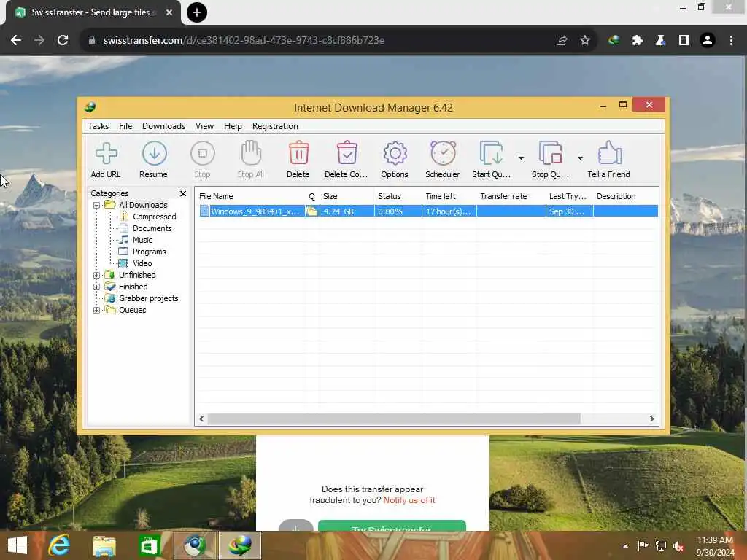Viewport: 747px width, 560px height.
Task: Open Stop Queue dropdown arrow
Action: (x=580, y=157)
